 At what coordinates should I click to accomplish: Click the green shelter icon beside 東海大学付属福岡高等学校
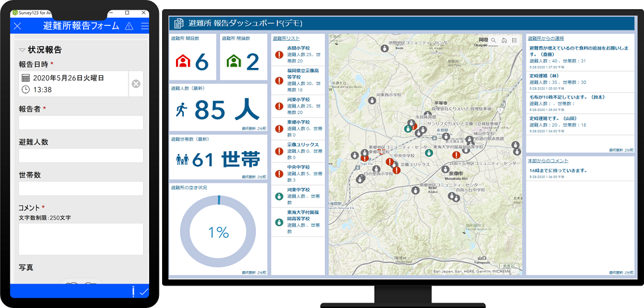[279, 222]
